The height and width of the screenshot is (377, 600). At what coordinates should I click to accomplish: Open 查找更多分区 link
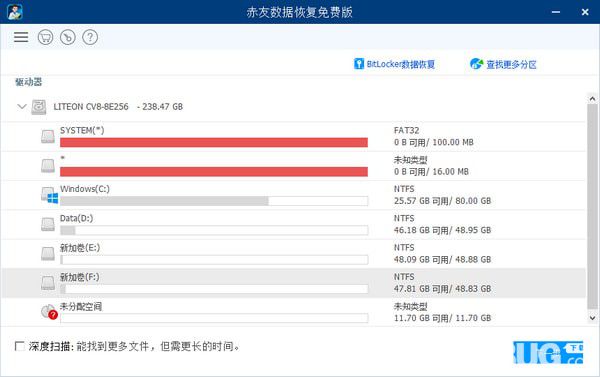pos(511,64)
